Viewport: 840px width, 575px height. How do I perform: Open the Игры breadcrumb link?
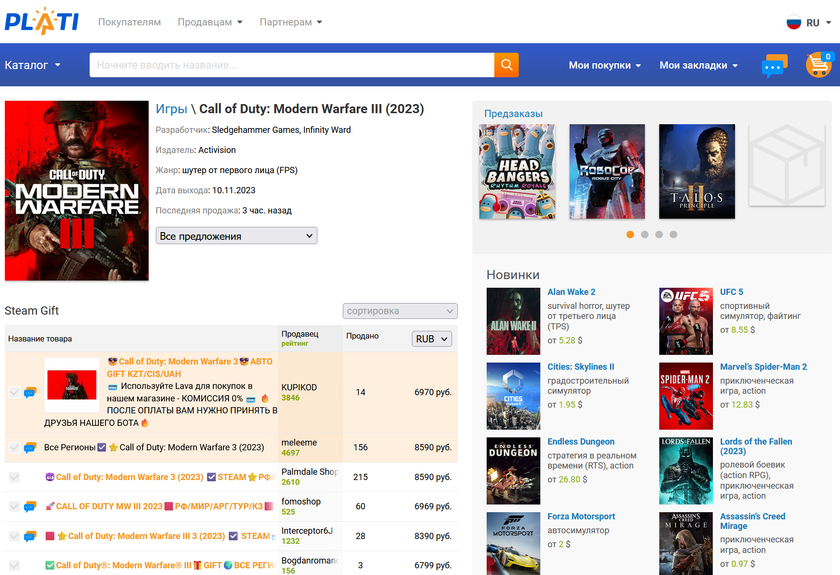coord(171,109)
